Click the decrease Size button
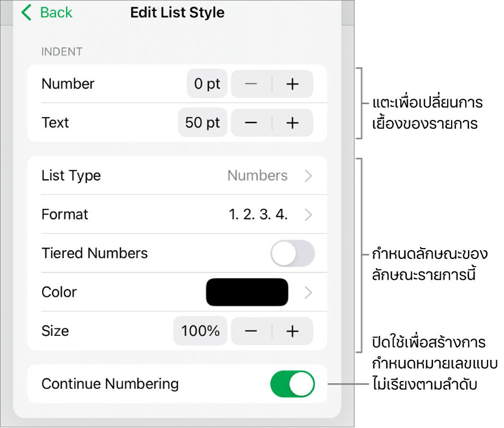The height and width of the screenshot is (428, 504). tap(251, 331)
